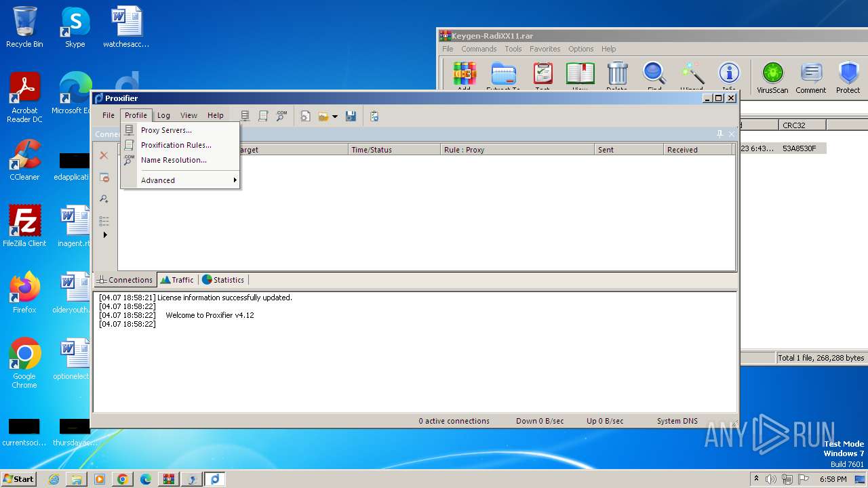Screen dimensions: 868x488
Task: Open the Log menu
Action: click(163, 115)
